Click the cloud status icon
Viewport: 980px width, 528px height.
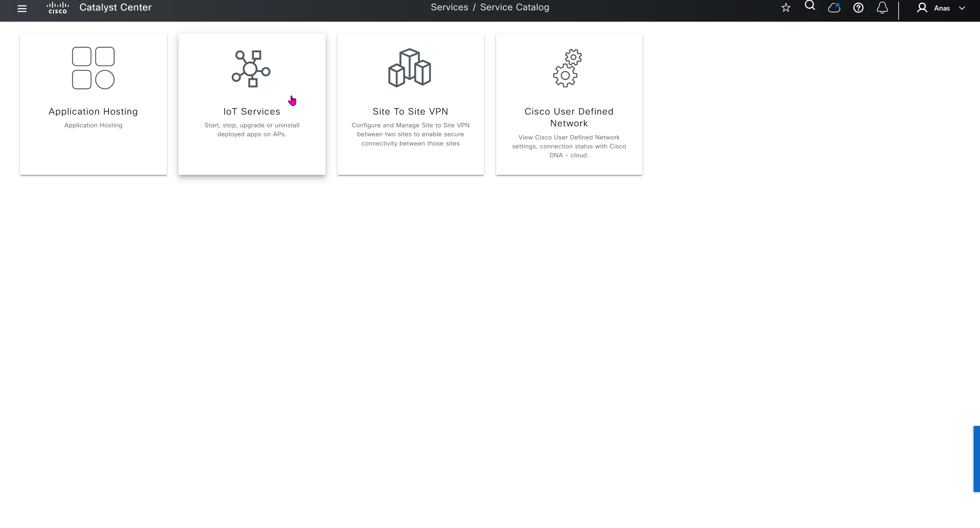tap(834, 8)
